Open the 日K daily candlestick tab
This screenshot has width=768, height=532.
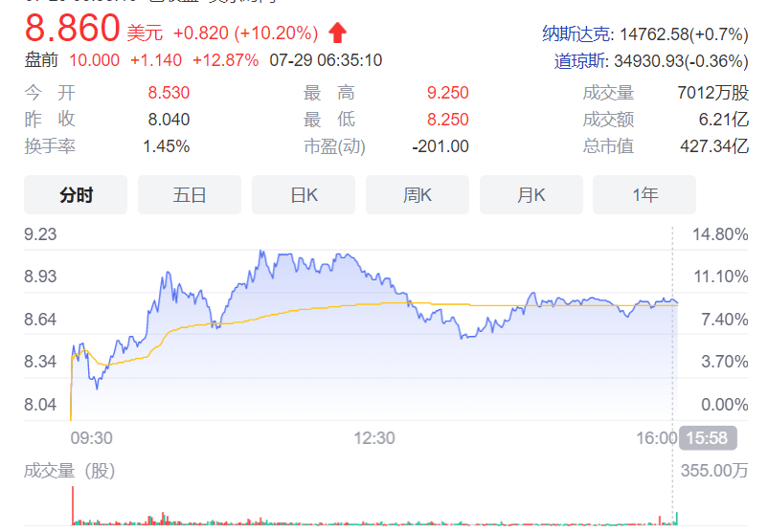pyautogui.click(x=304, y=195)
